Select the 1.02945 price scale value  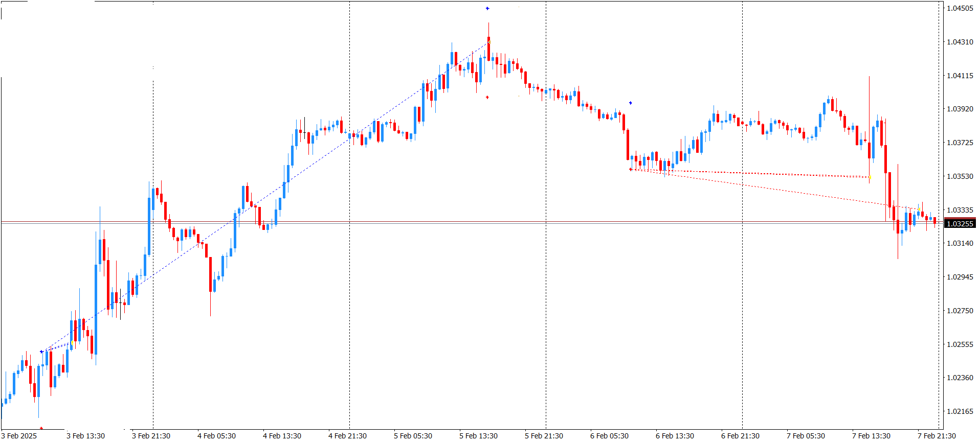click(x=960, y=277)
